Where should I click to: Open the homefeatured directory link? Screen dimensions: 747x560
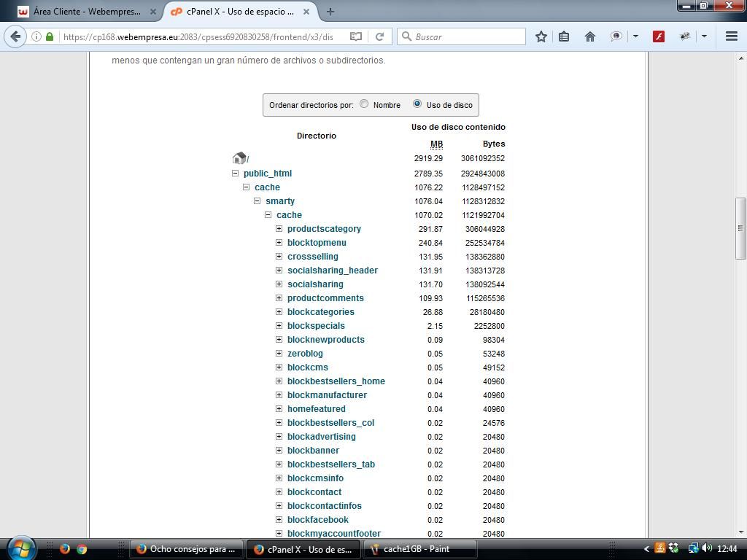[x=317, y=408]
